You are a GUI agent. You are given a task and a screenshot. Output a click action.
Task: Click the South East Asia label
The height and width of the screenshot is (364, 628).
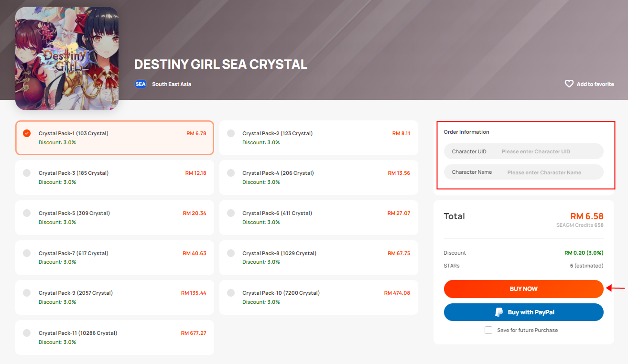[172, 84]
